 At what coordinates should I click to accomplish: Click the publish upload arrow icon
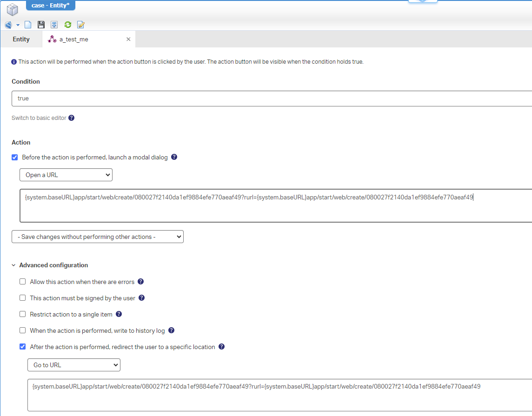[x=54, y=25]
